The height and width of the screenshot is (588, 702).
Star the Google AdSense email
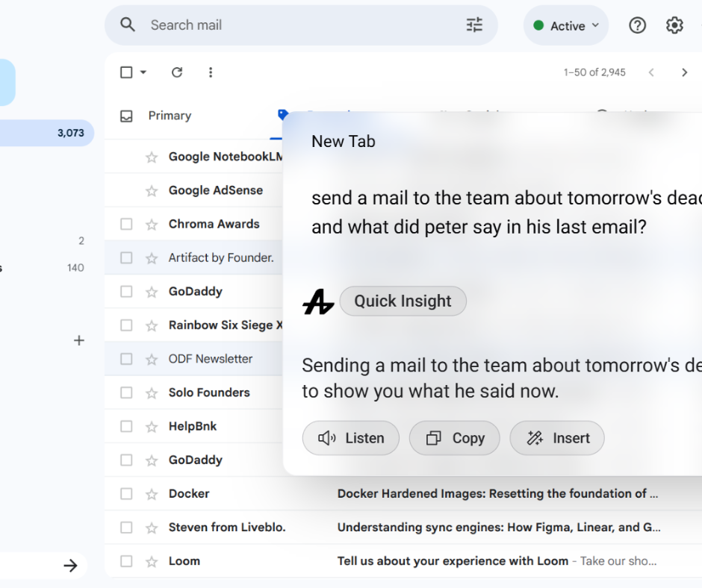pyautogui.click(x=152, y=191)
